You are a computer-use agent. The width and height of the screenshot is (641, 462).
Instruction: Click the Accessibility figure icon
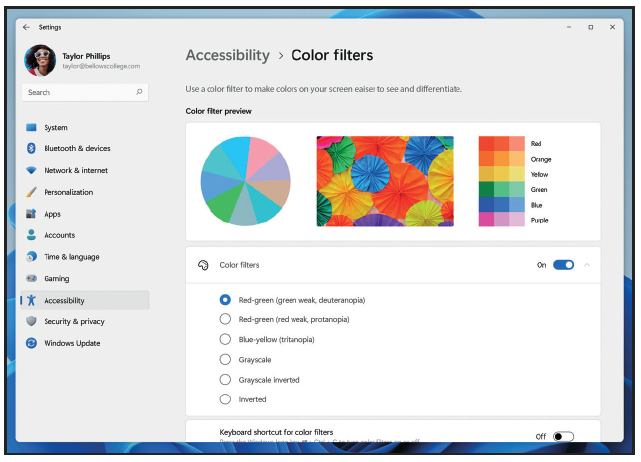click(31, 300)
